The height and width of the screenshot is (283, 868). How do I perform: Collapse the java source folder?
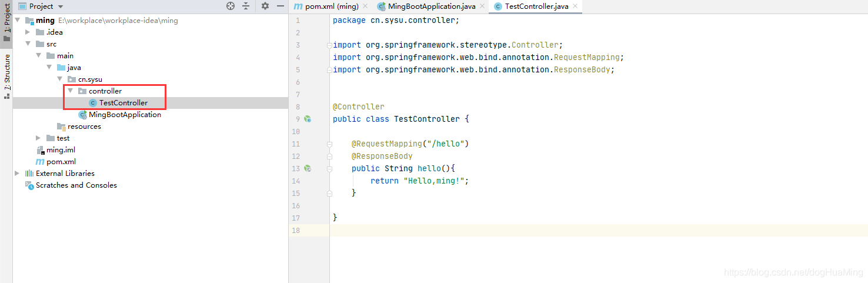[49, 68]
